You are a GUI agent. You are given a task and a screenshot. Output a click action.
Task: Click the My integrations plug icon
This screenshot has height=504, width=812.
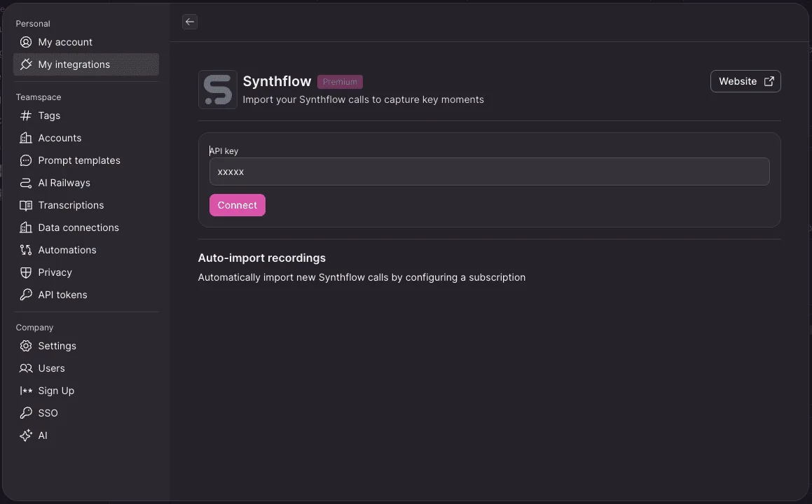(x=26, y=64)
